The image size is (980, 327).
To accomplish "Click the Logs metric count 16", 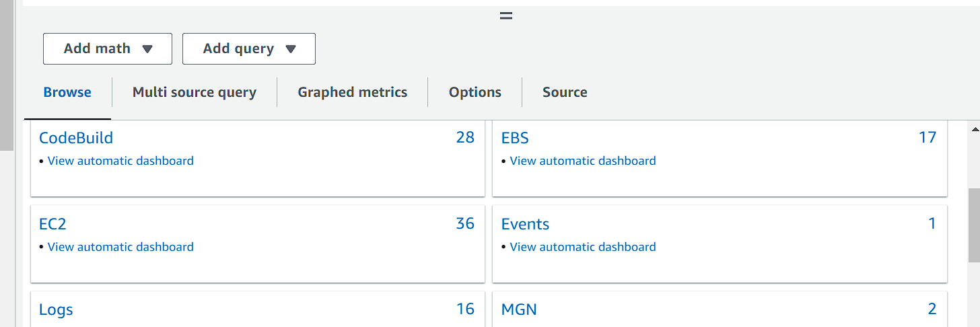I will click(x=465, y=309).
